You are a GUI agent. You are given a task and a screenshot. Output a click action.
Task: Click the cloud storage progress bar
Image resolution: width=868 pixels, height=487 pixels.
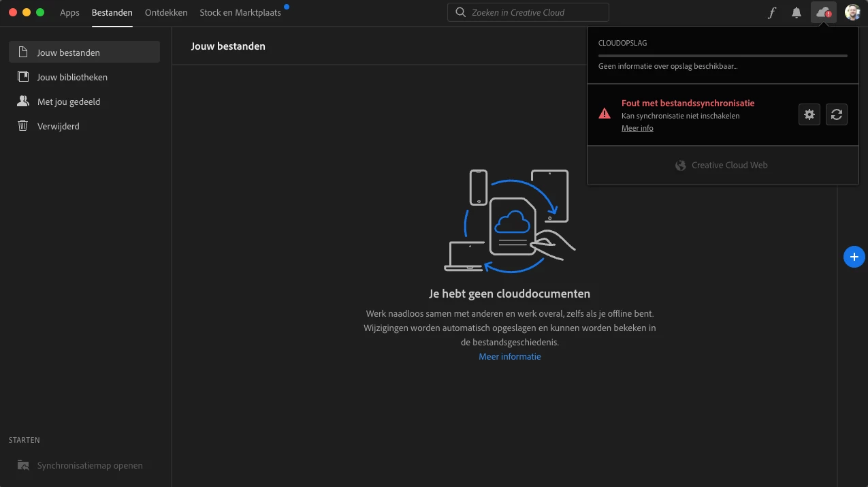point(723,56)
